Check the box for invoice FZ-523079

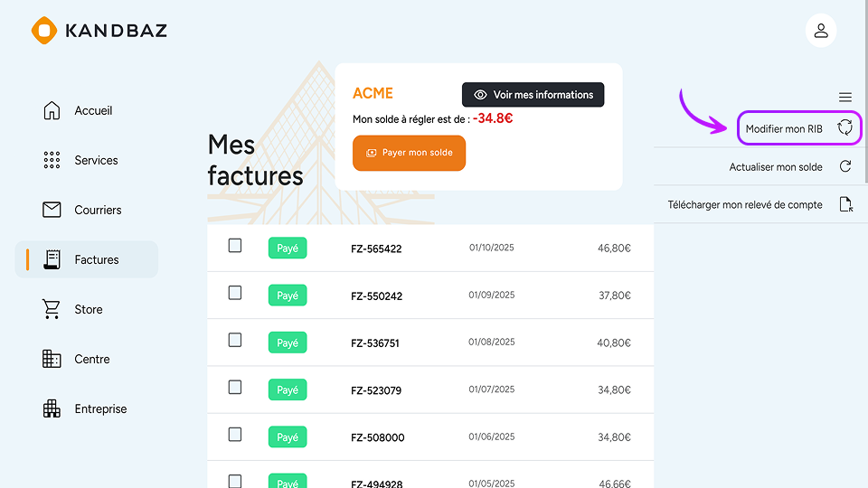(235, 388)
